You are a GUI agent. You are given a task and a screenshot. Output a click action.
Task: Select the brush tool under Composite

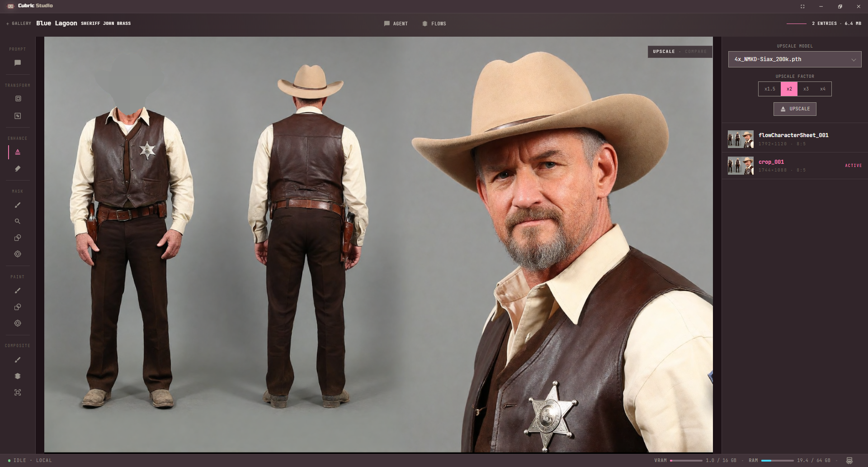click(x=18, y=360)
